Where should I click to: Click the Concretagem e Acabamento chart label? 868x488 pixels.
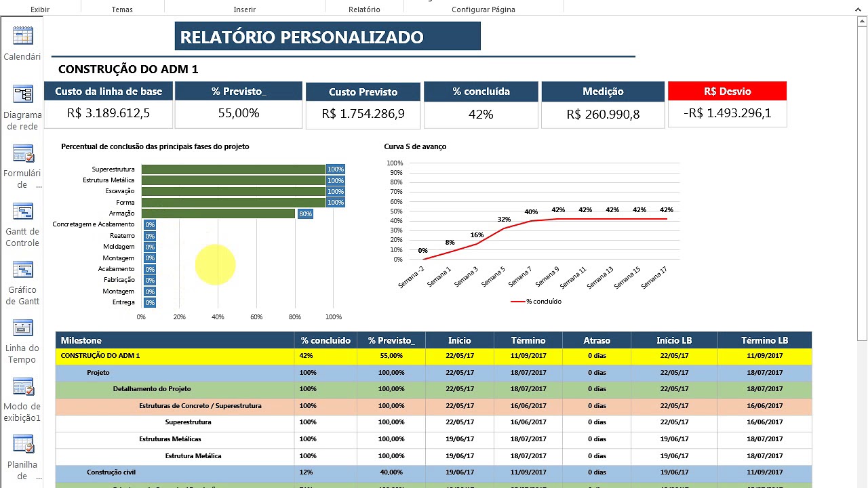pyautogui.click(x=94, y=224)
